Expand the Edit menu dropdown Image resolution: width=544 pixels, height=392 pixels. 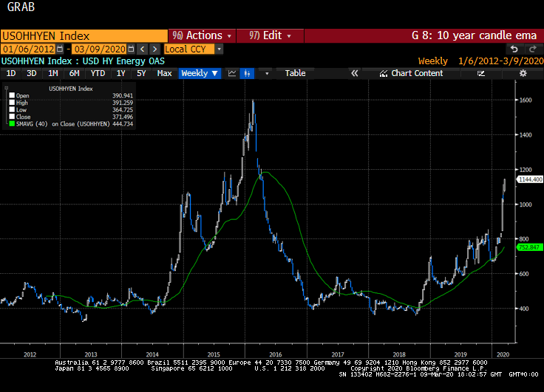(270, 35)
